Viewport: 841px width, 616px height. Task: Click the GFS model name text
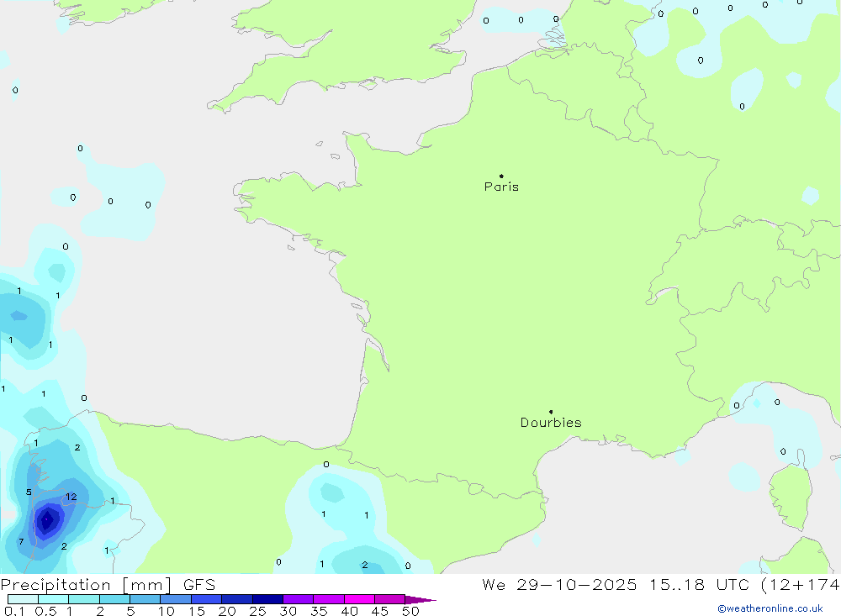[x=199, y=584]
